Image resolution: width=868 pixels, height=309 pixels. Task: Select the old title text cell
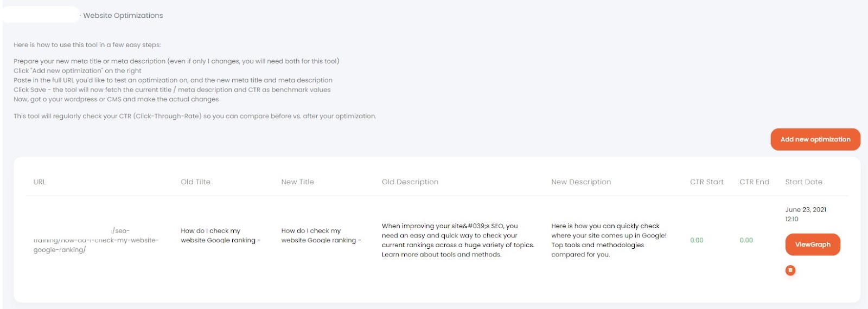pos(221,235)
